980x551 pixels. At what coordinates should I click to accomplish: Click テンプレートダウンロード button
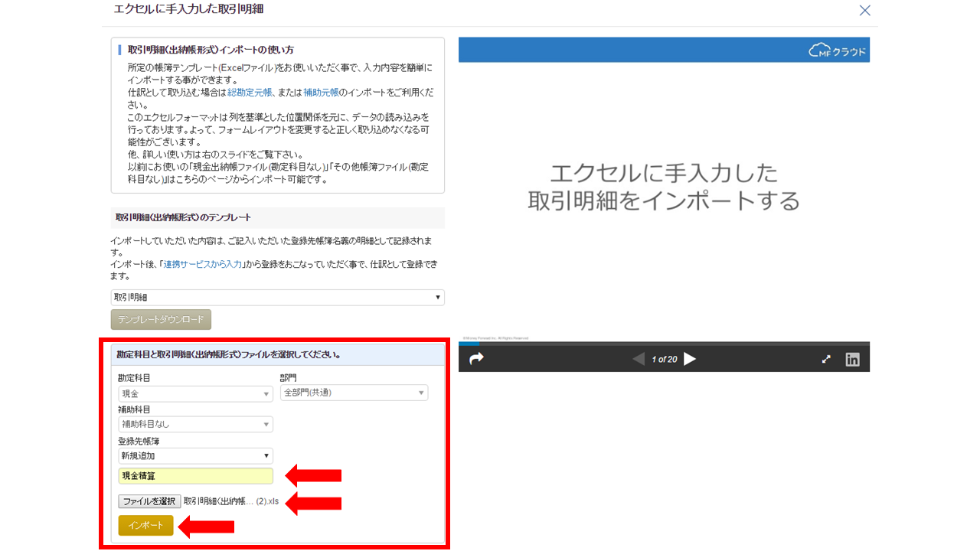click(x=161, y=319)
